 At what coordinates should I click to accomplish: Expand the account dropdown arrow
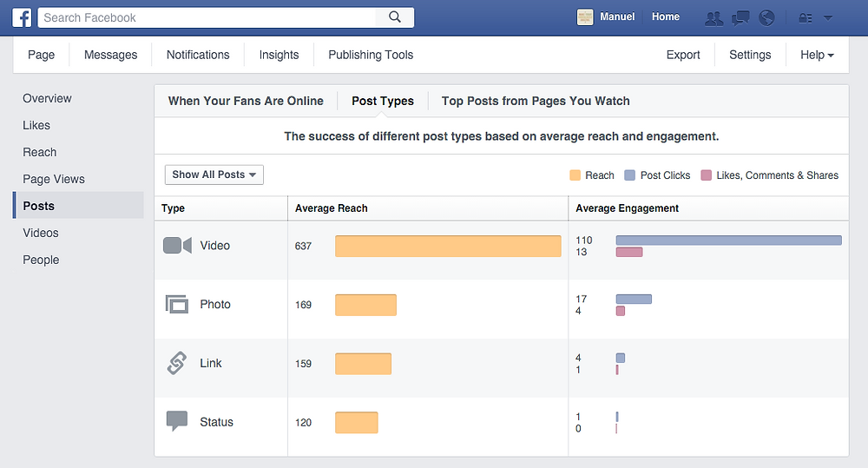coord(828,17)
